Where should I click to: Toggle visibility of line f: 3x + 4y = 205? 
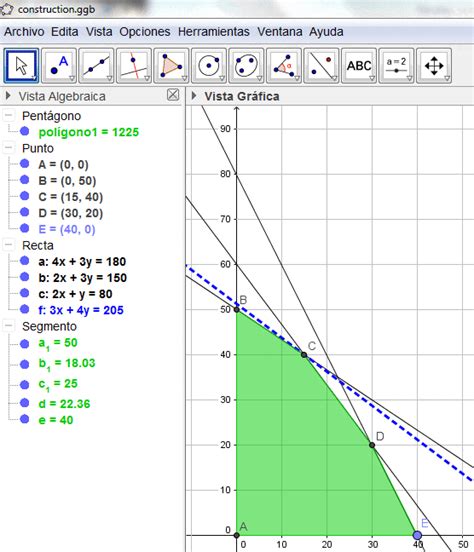click(x=25, y=309)
